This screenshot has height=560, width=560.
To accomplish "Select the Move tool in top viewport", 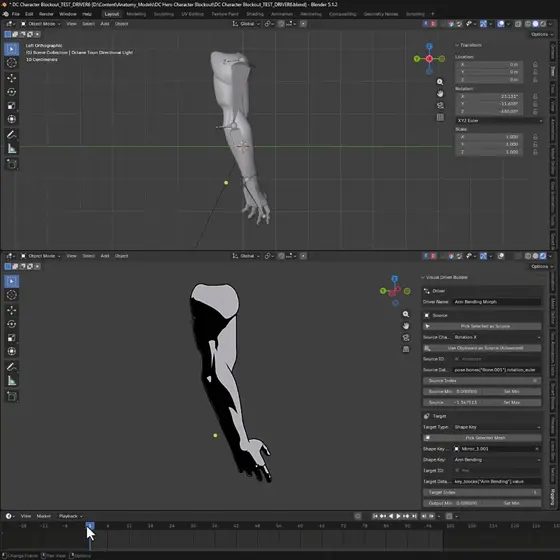I will click(11, 78).
